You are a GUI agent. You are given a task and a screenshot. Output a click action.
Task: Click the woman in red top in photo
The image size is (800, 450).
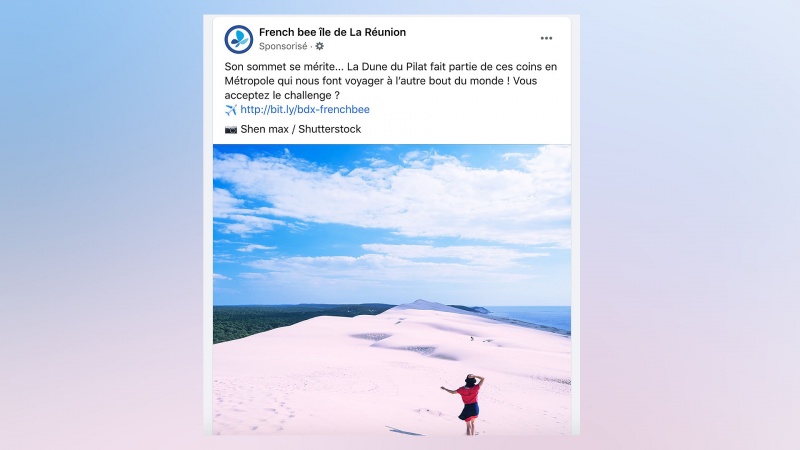(x=468, y=403)
